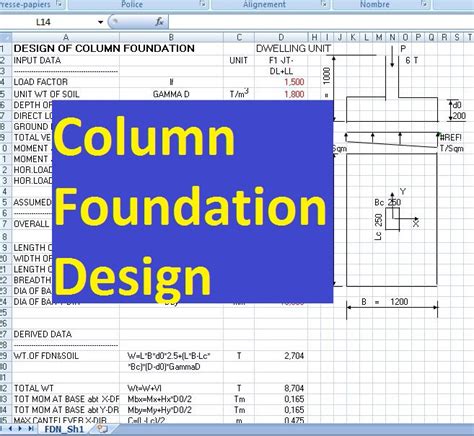This screenshot has height=436, width=474.
Task: Click the next sheet navigation arrow
Action: click(20, 428)
